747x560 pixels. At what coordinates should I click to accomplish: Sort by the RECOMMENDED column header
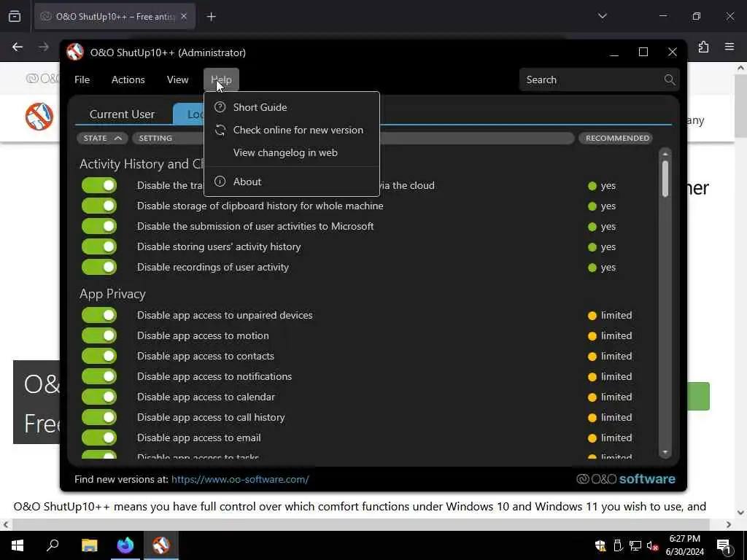(x=617, y=138)
